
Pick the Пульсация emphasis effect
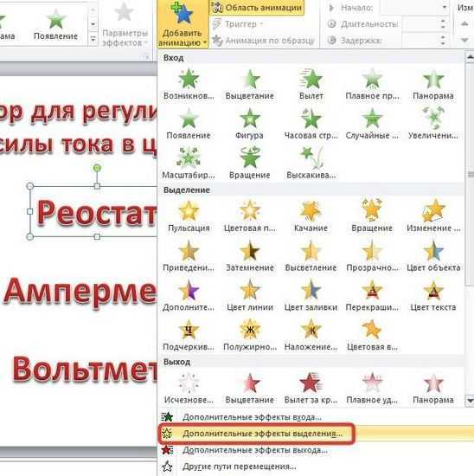click(x=189, y=216)
